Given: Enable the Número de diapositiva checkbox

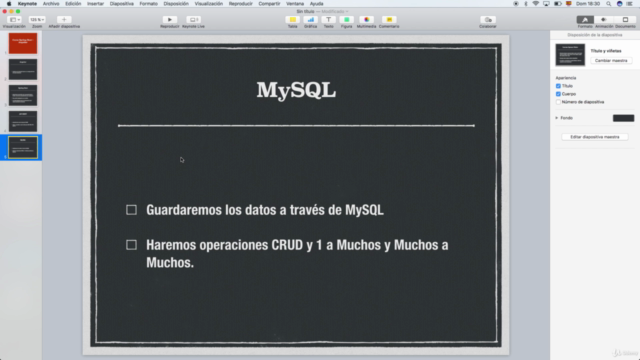Looking at the screenshot, I should click(x=558, y=102).
